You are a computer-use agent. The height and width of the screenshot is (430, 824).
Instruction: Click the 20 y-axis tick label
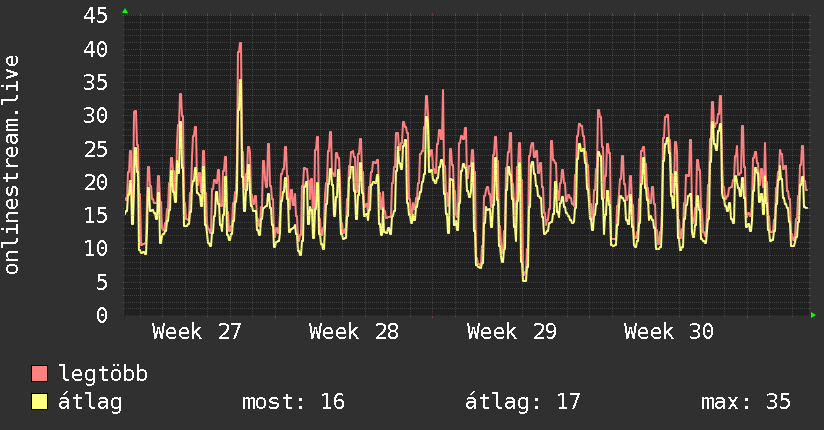pyautogui.click(x=96, y=182)
